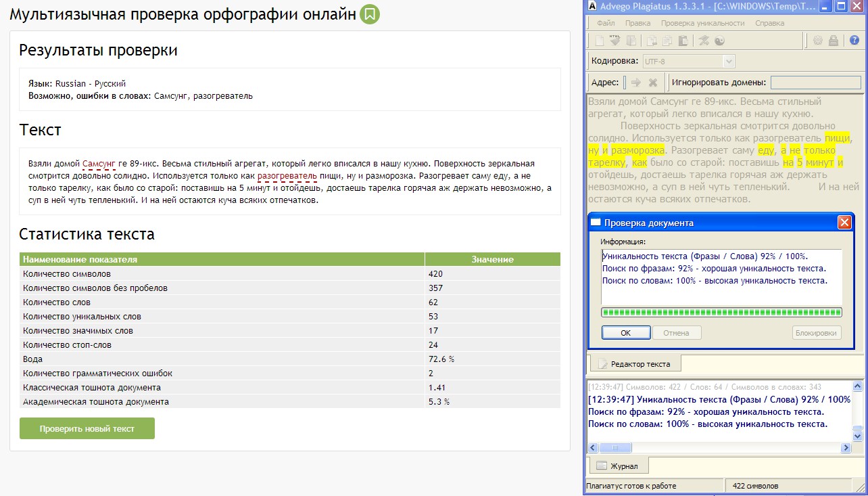The image size is (868, 496).
Task: Click the underlined word разогреватель in text
Action: coord(287,176)
